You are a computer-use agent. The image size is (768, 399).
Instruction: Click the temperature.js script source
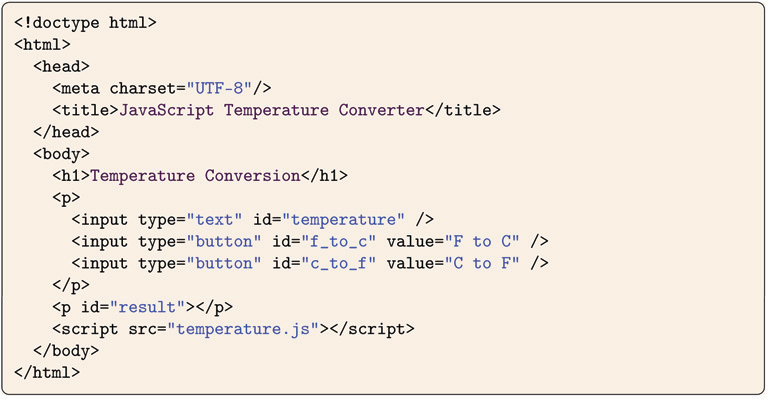(243, 329)
